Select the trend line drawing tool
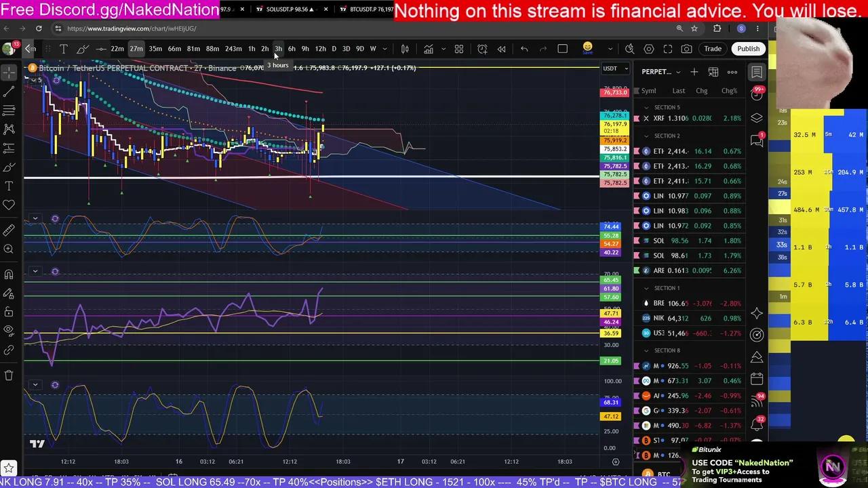Viewport: 868px width, 488px height. [9, 91]
